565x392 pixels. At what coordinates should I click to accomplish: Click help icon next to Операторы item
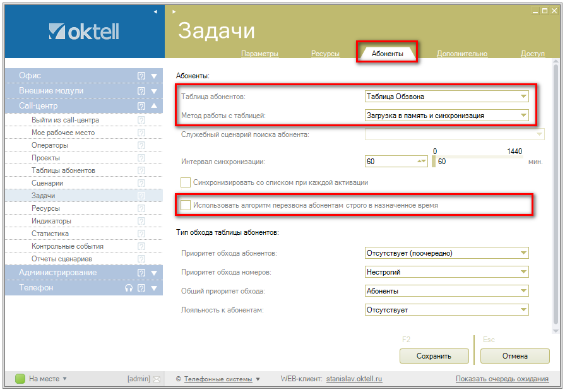tap(141, 145)
